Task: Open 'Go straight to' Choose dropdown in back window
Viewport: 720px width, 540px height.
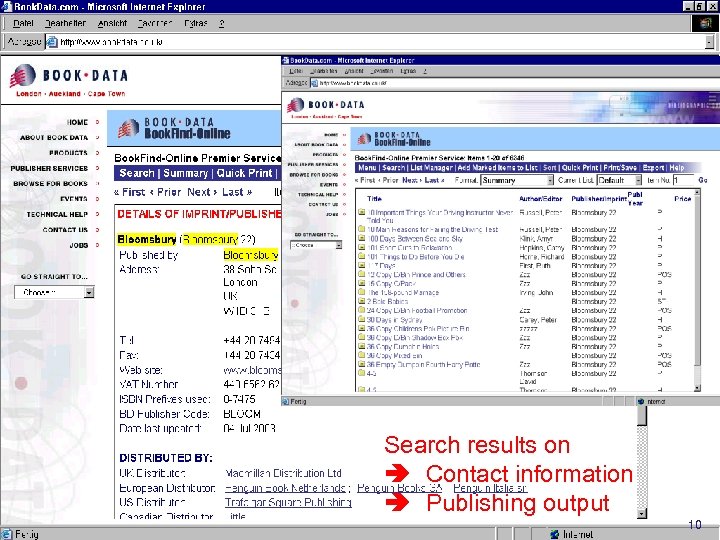Action: pyautogui.click(x=54, y=292)
